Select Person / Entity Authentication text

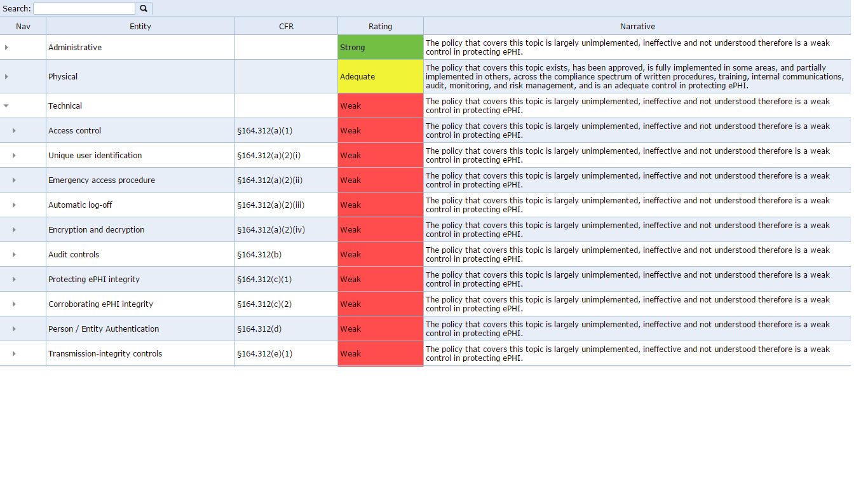[x=104, y=329]
